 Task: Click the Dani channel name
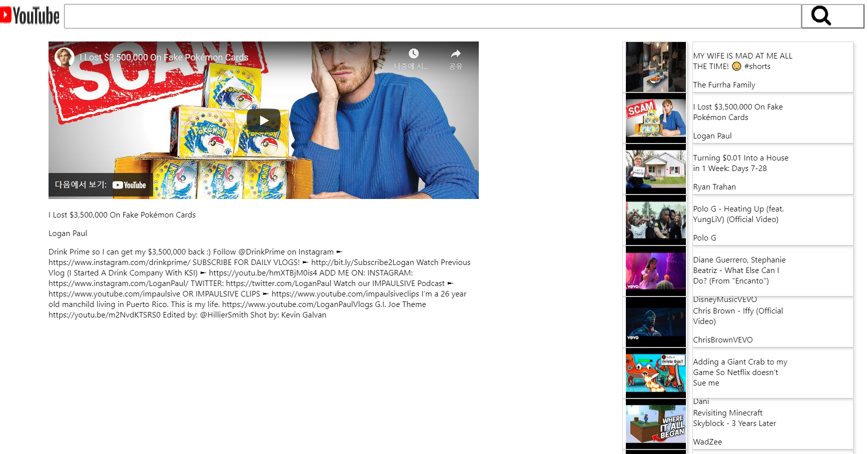tap(701, 401)
